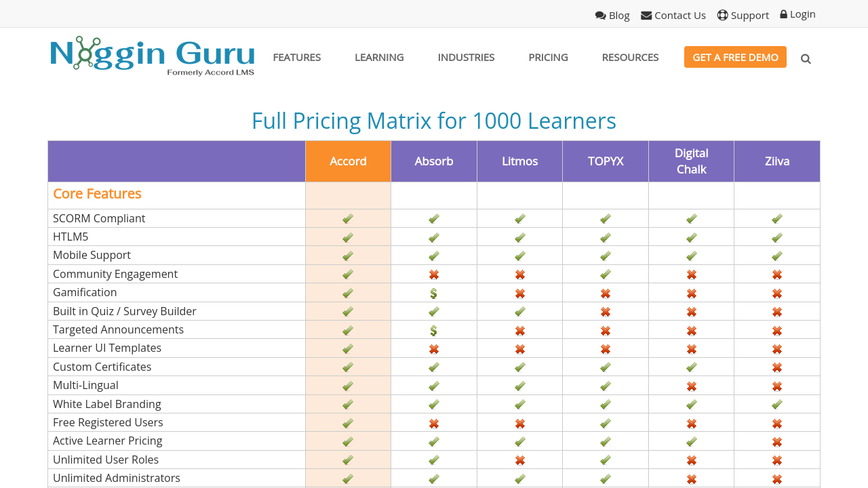Click Digital Chalk's checkmark for Mobile Support
Image resolution: width=868 pixels, height=488 pixels.
[692, 256]
